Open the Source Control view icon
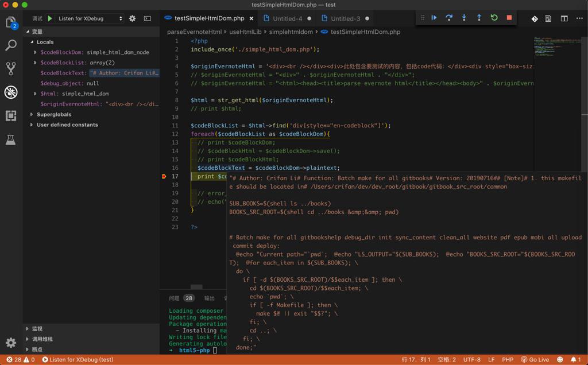Image resolution: width=588 pixels, height=365 pixels. (11, 69)
